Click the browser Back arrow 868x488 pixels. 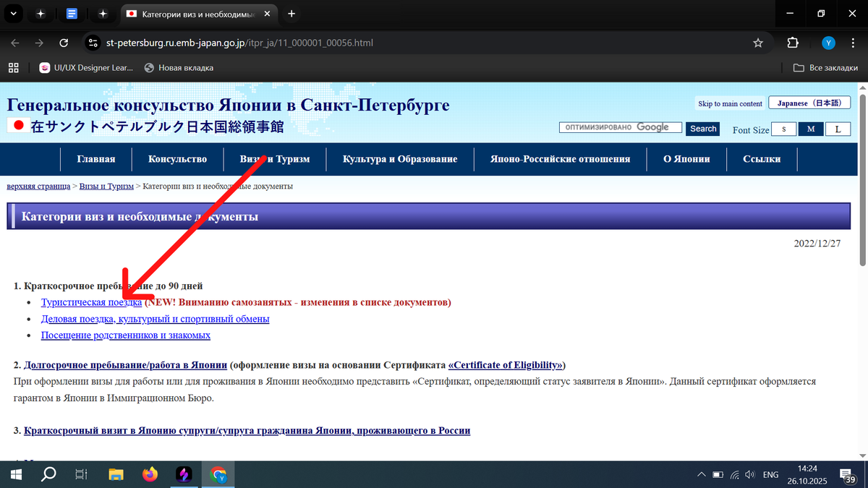click(15, 43)
